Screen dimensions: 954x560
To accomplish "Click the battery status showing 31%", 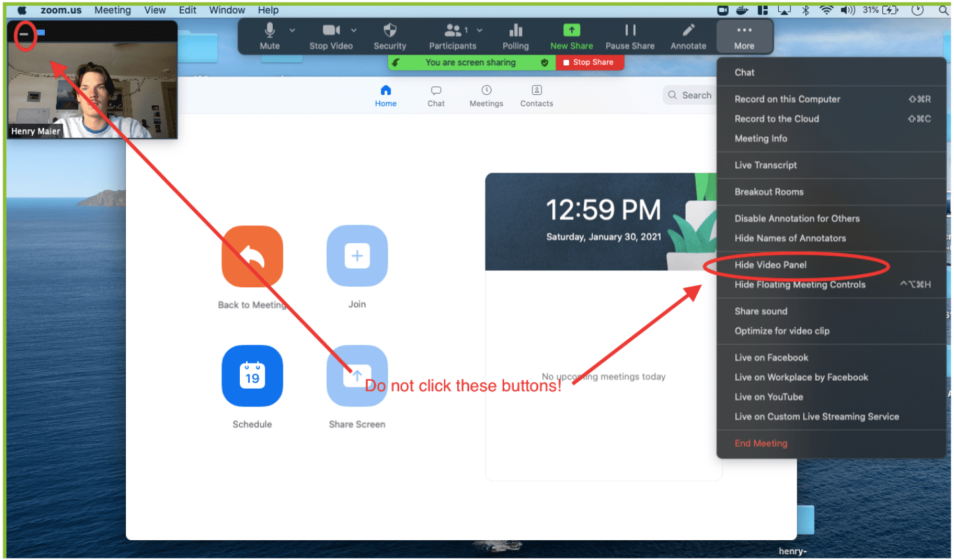I will [881, 10].
